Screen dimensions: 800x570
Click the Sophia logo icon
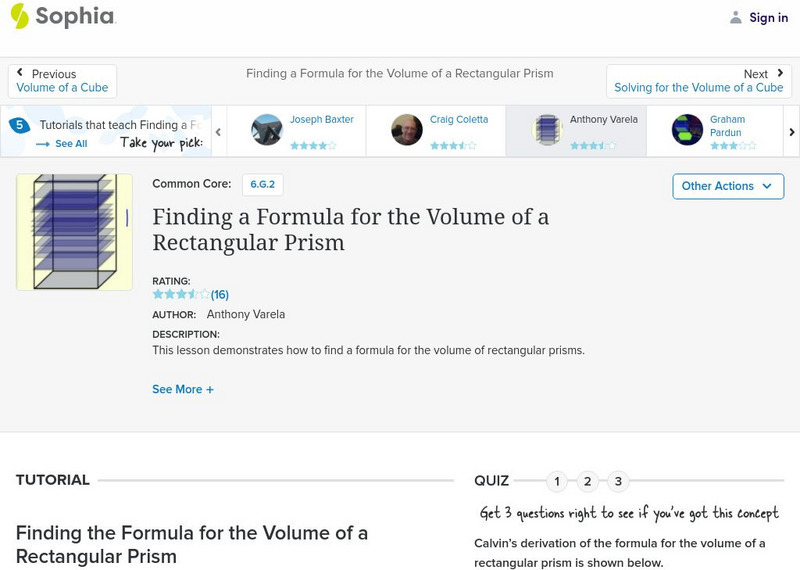tap(19, 16)
